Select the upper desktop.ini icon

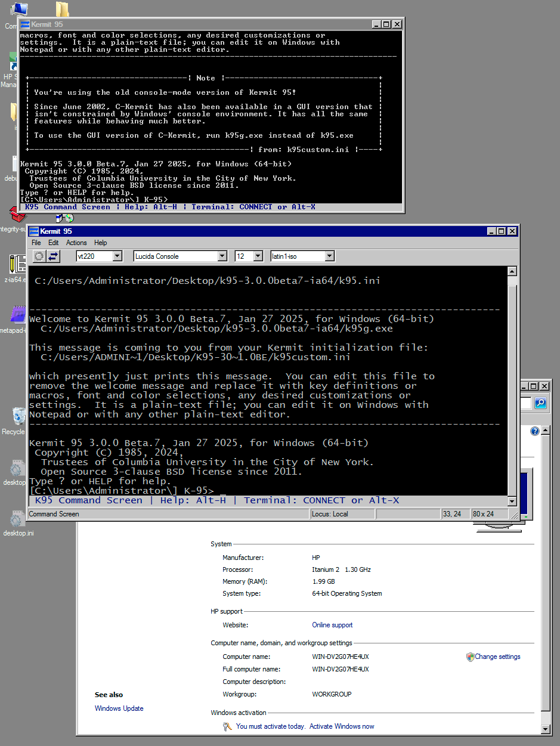tap(18, 468)
